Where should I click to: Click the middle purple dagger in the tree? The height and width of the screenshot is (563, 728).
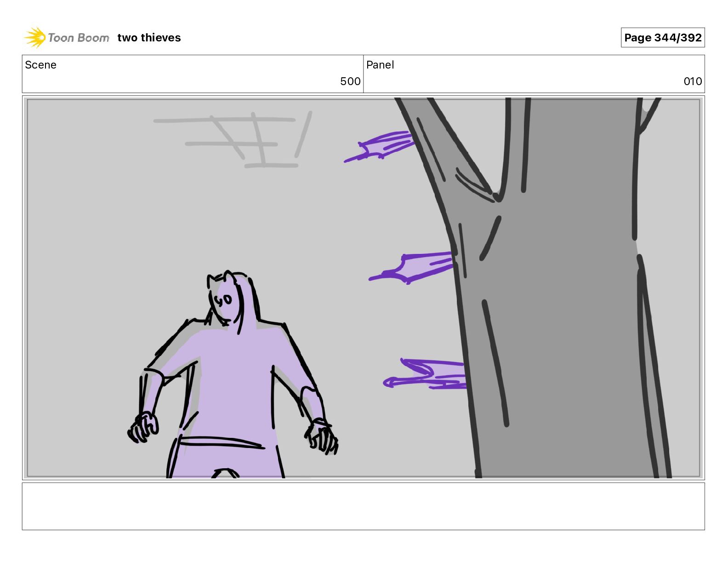point(411,267)
